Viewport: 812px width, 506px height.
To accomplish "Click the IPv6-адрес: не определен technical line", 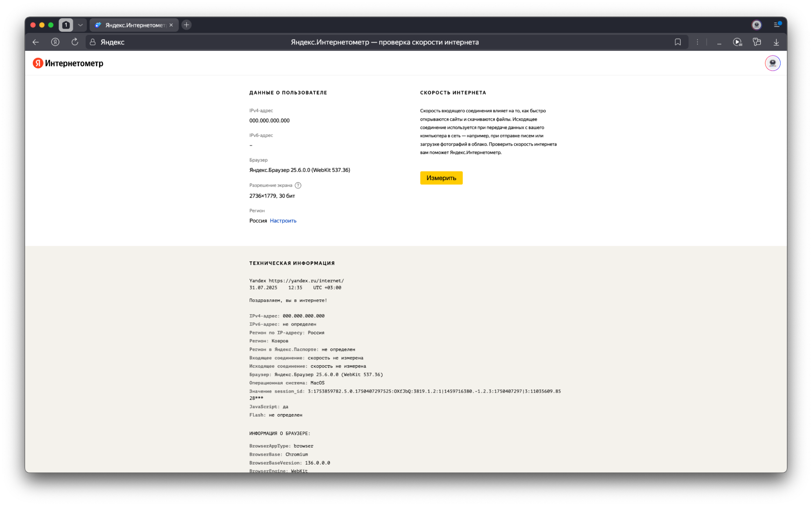I will pyautogui.click(x=283, y=324).
